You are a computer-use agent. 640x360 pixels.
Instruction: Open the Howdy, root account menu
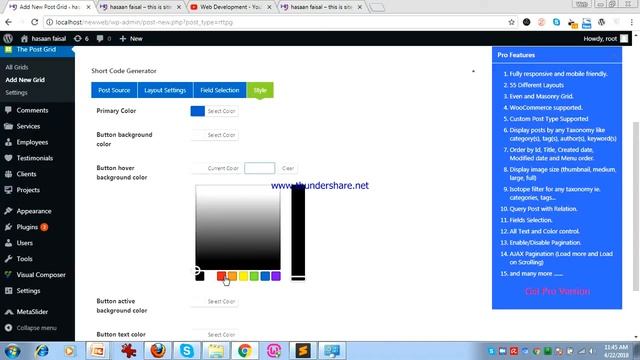click(606, 38)
